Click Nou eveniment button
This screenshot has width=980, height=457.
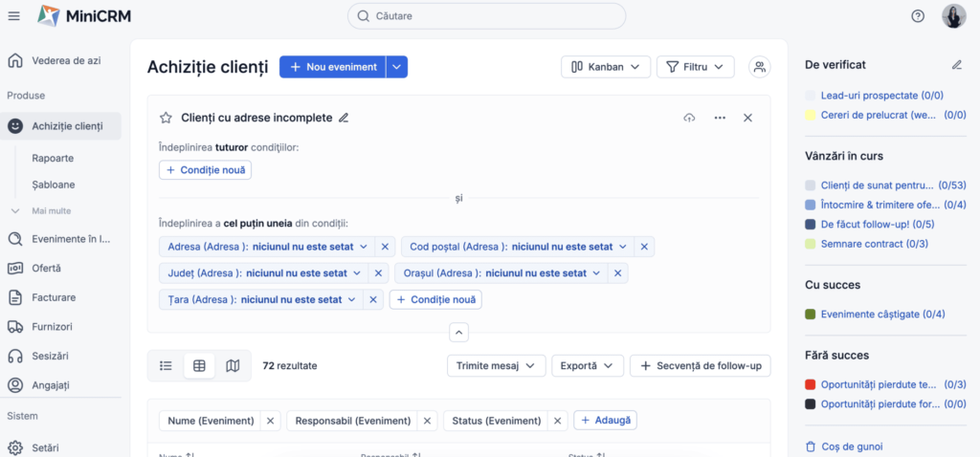[332, 67]
